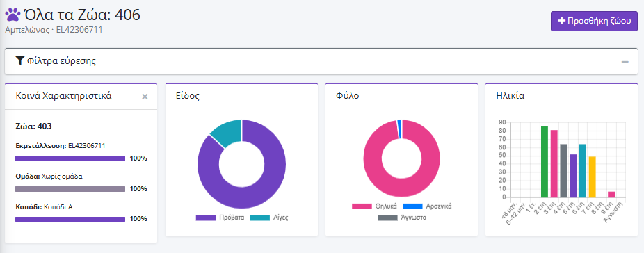Click the Όλα τα Ζώα: 406 title
This screenshot has height=253, width=644.
82,15
